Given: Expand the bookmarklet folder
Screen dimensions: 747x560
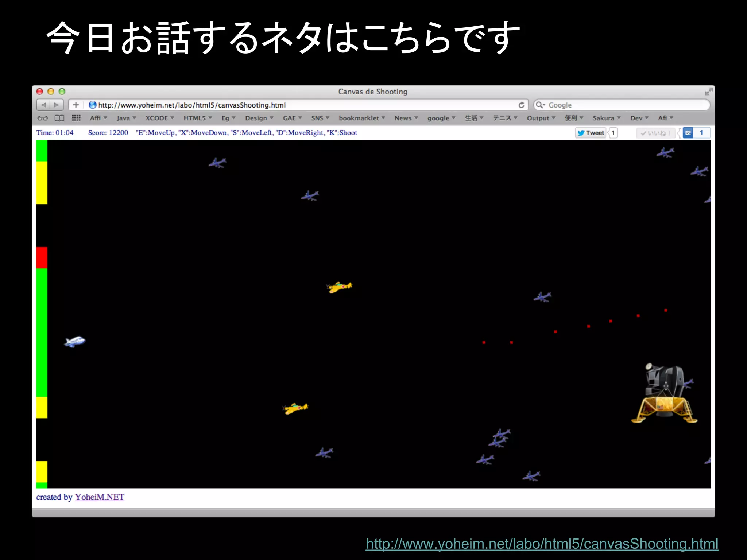Looking at the screenshot, I should point(362,118).
